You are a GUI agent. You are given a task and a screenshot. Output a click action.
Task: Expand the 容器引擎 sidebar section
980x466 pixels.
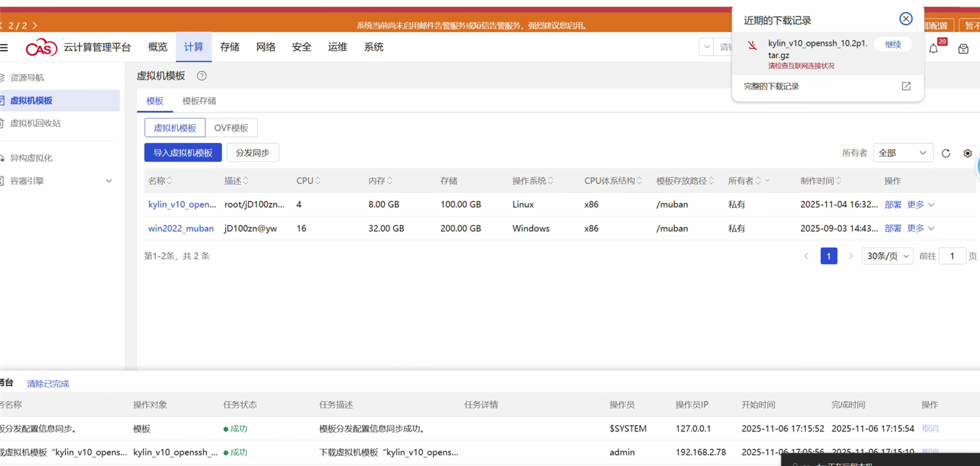tap(109, 181)
